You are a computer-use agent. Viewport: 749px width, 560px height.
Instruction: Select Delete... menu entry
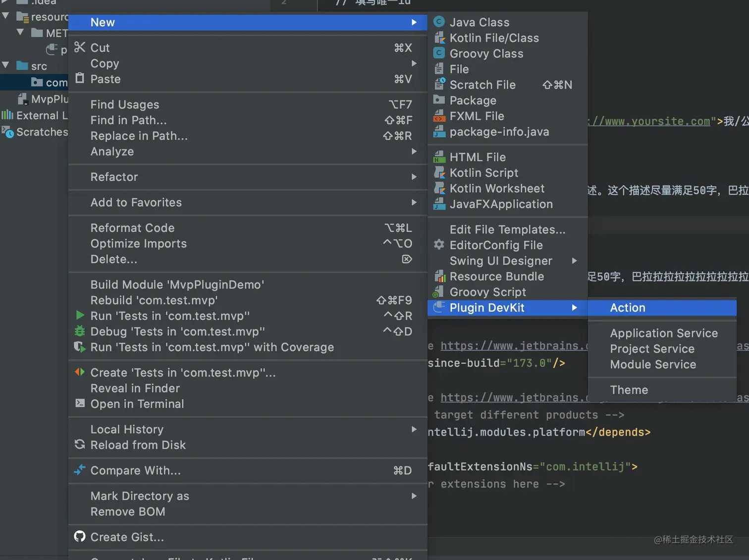pyautogui.click(x=248, y=259)
